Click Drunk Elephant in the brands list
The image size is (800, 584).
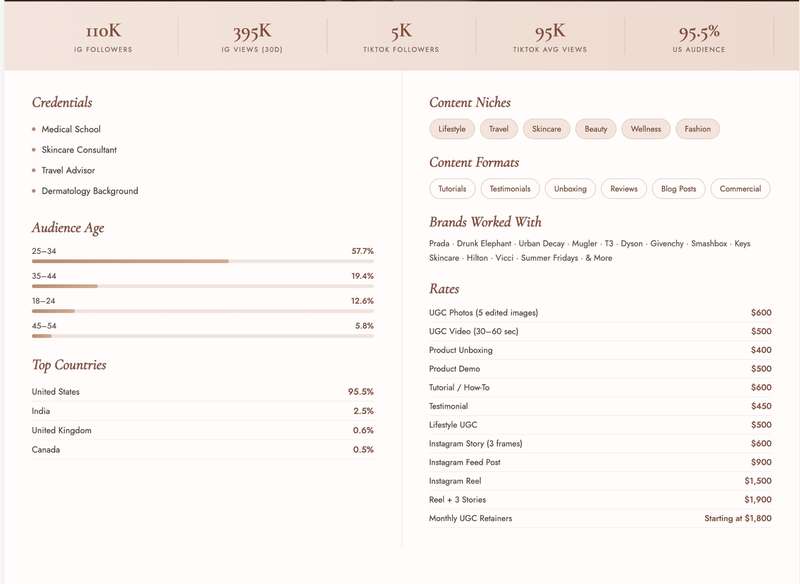coord(484,244)
